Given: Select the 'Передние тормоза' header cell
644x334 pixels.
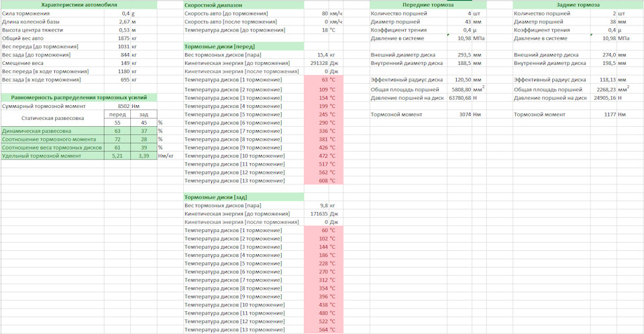Looking at the screenshot, I should [x=428, y=5].
